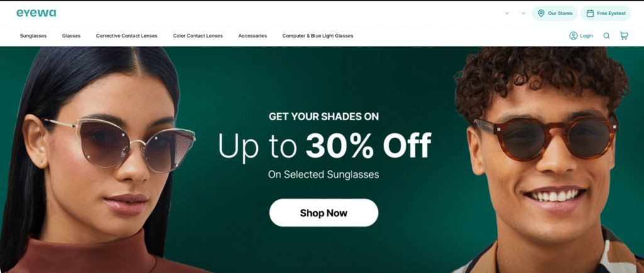Open Computer & Blue Light Glasses
This screenshot has height=273, width=644.
click(x=318, y=36)
